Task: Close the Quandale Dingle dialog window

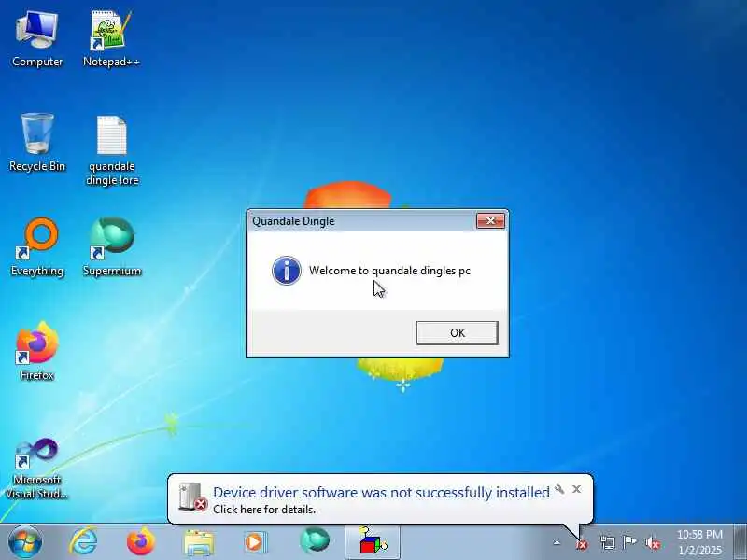Action: pyautogui.click(x=490, y=221)
